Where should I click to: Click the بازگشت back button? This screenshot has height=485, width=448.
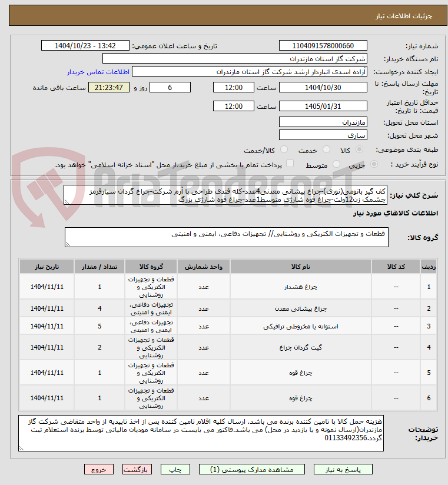137,469
